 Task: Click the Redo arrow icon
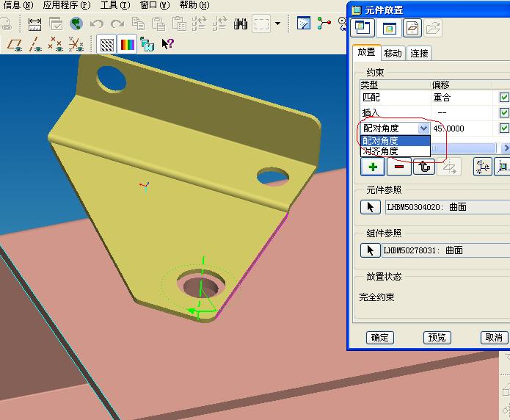(117, 23)
